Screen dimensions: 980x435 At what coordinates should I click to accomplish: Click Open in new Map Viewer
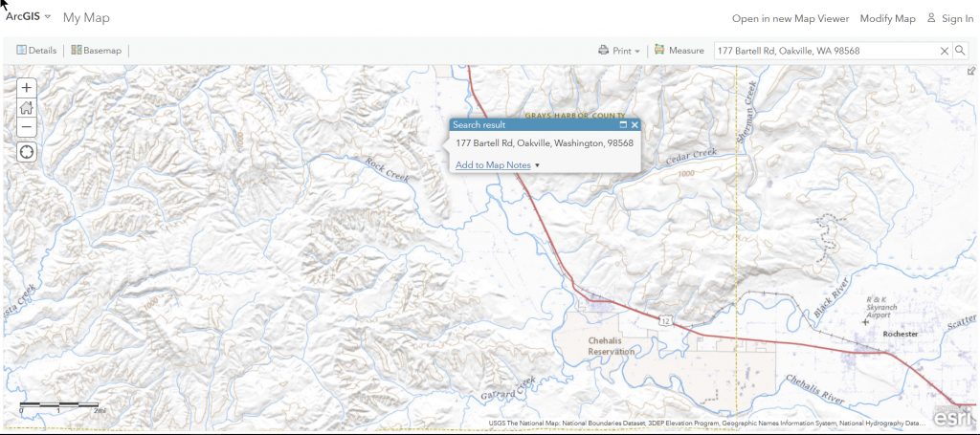click(x=790, y=18)
